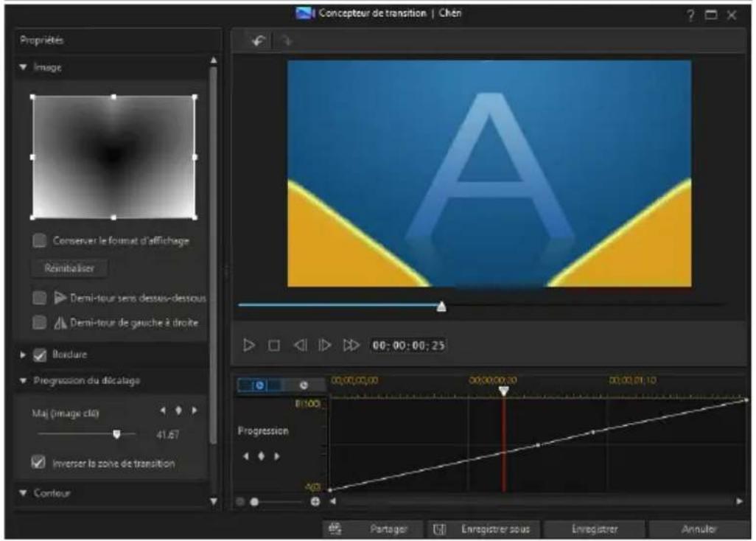Click the Maj (image clé) slider handle
The height and width of the screenshot is (541, 756).
(116, 435)
